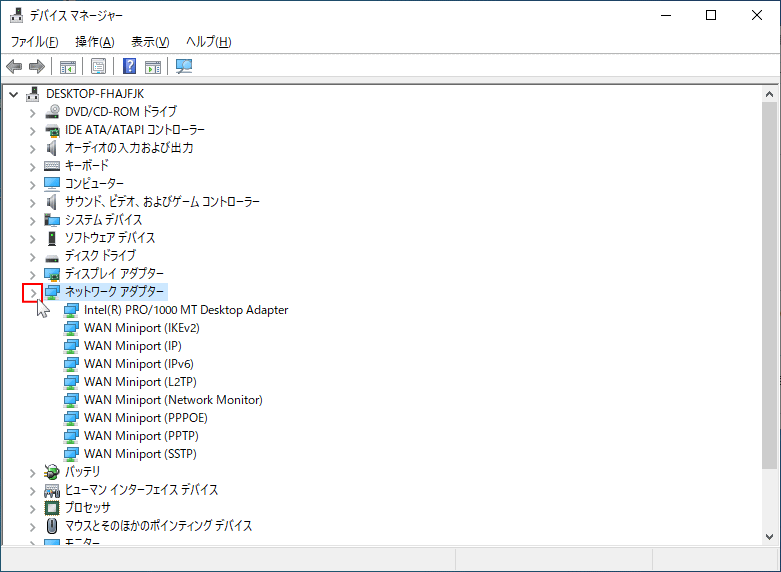Click the keyboard category icon

tap(52, 166)
